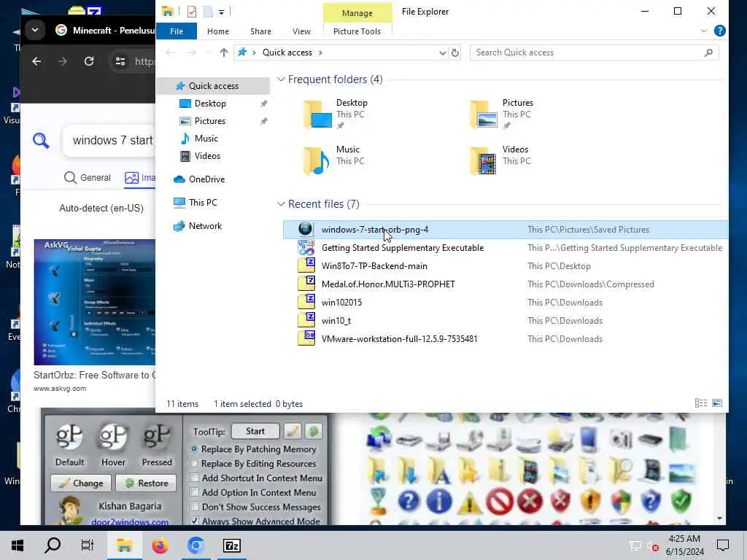Select Quick access in the navigation pane

coord(213,86)
